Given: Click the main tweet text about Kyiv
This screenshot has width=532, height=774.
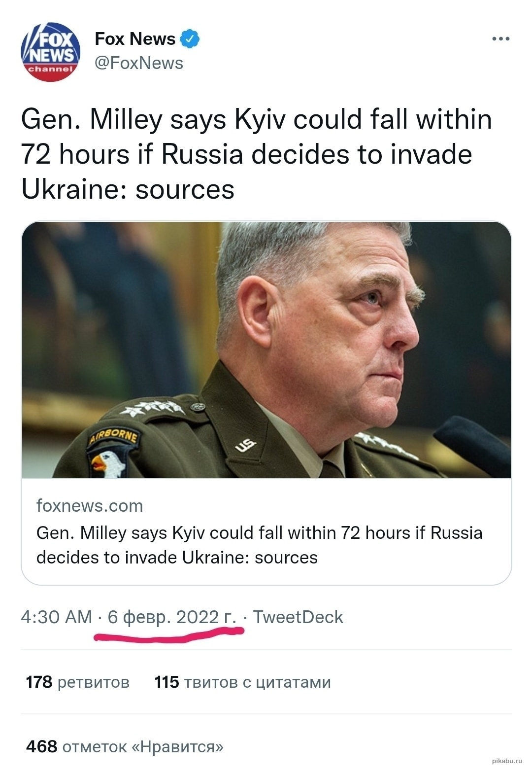Looking at the screenshot, I should pos(256,154).
